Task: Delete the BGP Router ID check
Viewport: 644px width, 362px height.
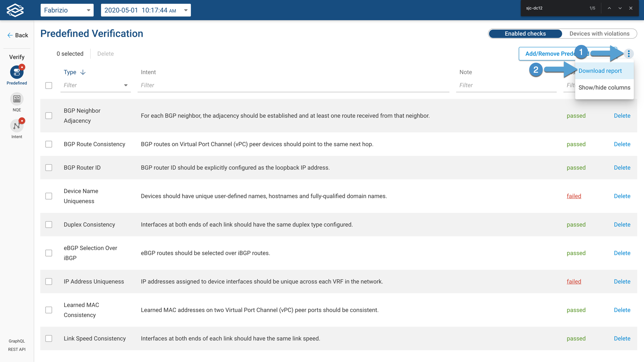Action: click(622, 168)
